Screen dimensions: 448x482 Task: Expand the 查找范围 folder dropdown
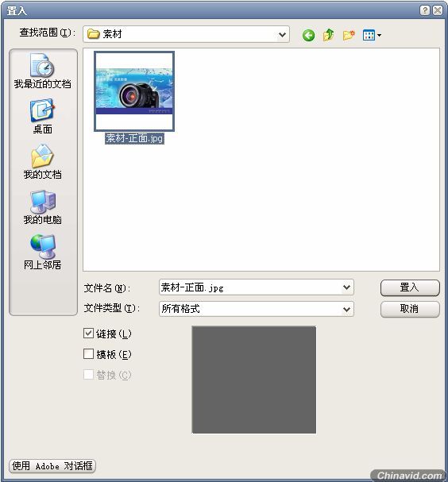[282, 34]
